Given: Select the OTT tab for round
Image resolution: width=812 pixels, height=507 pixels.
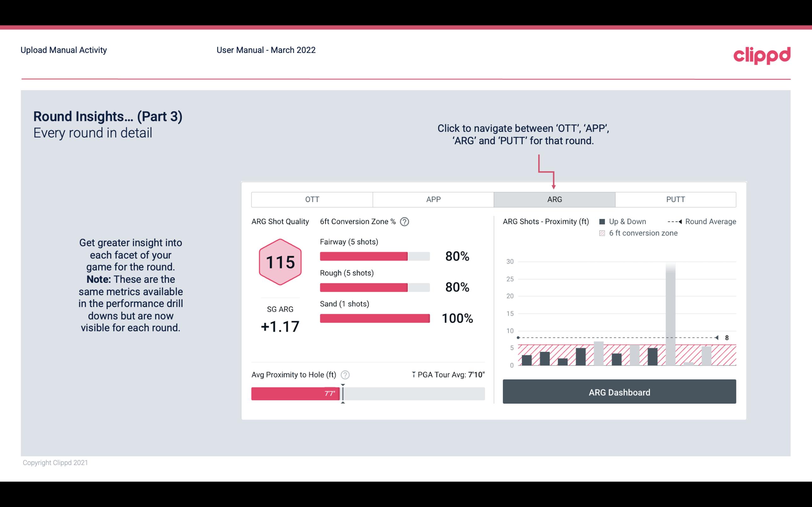Looking at the screenshot, I should tap(313, 199).
